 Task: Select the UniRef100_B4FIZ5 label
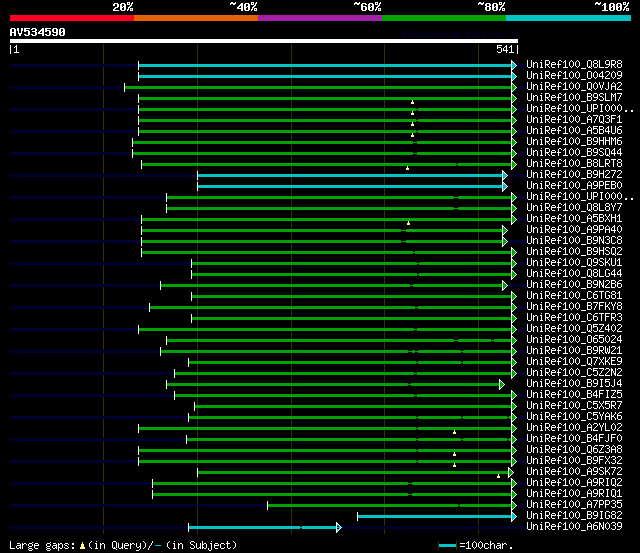[574, 395]
